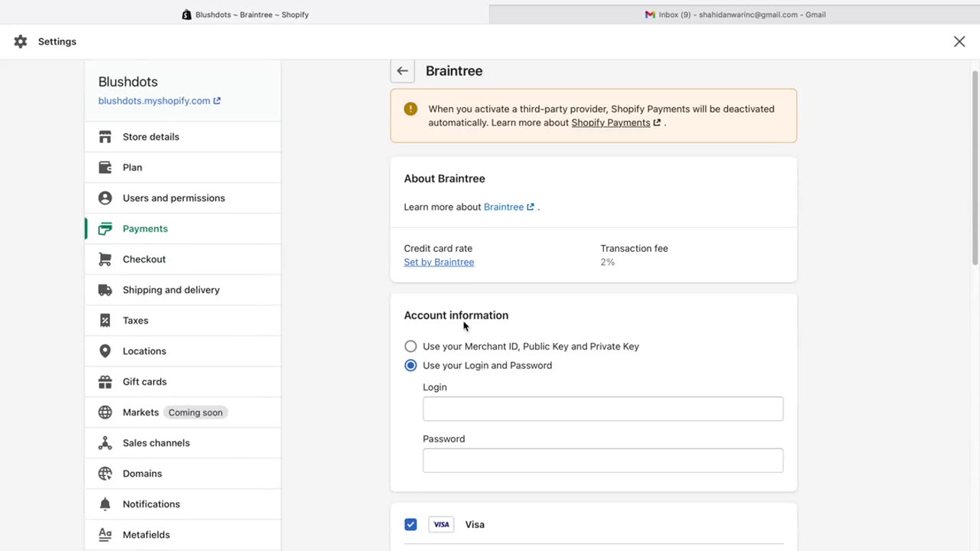Click the Locations pin icon
The width and height of the screenshot is (980, 551).
(x=105, y=350)
